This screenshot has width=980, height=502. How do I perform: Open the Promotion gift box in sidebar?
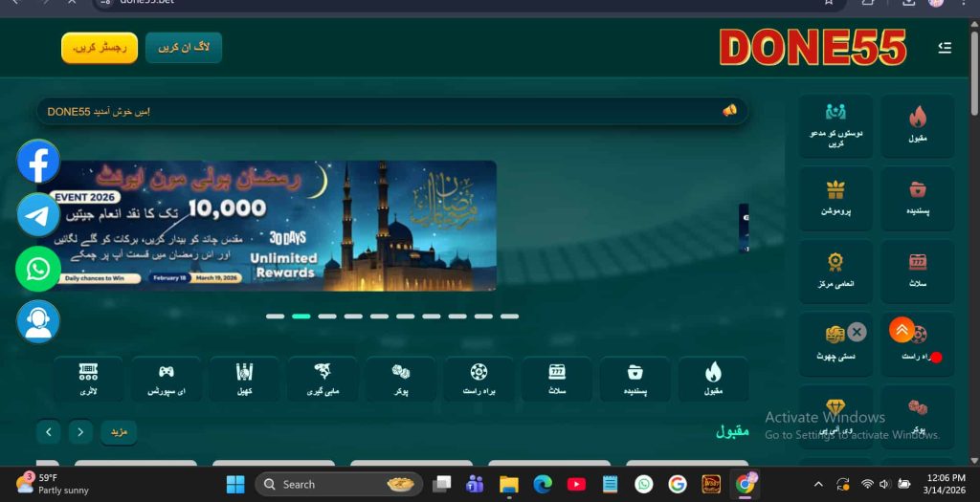835,198
